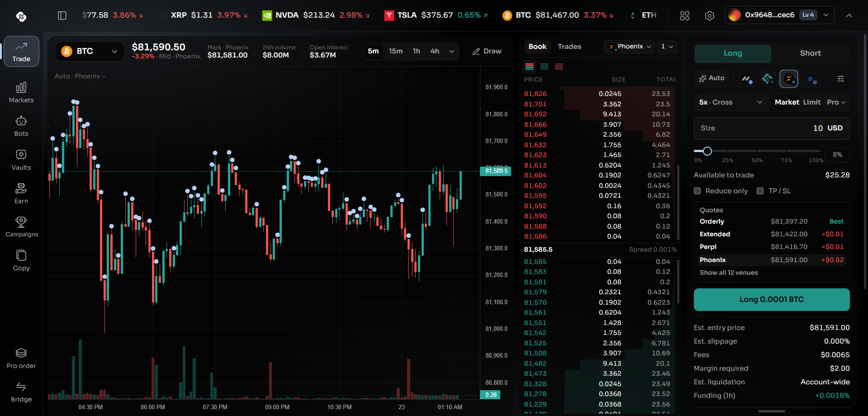Enable the Reduce only checkbox
The image size is (868, 416).
click(697, 191)
